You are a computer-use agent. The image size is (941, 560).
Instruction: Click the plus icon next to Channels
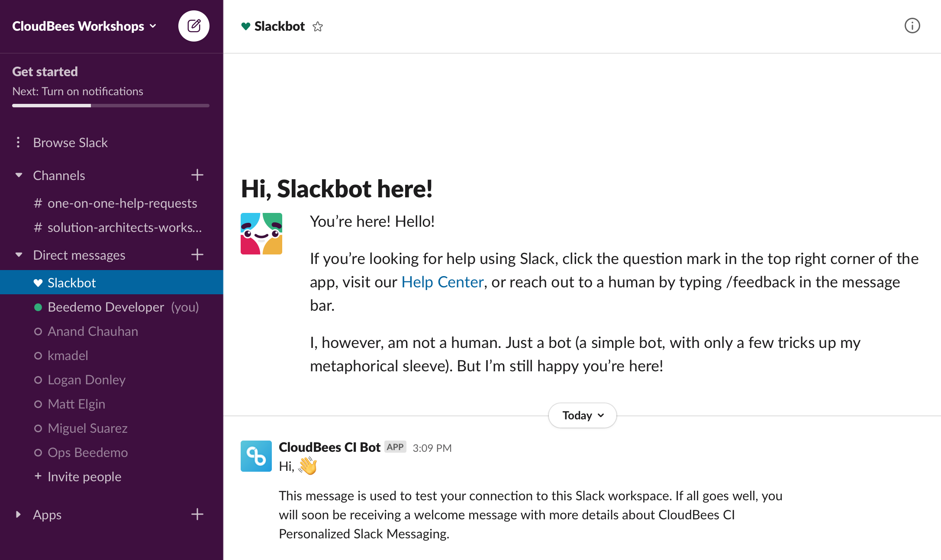tap(197, 175)
